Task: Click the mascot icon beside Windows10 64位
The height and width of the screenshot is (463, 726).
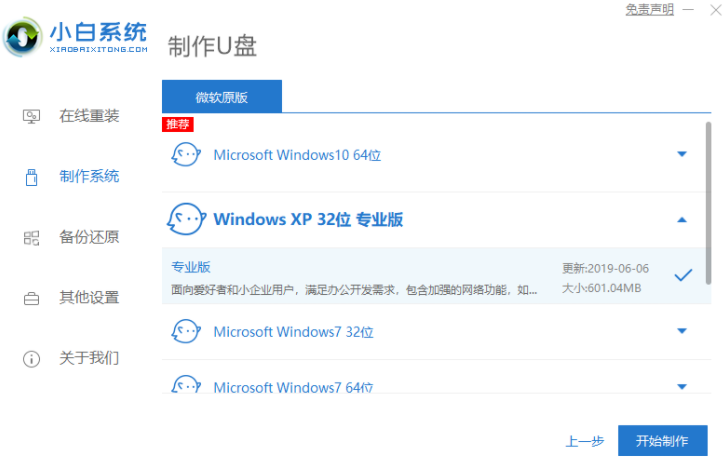Action: (x=185, y=155)
